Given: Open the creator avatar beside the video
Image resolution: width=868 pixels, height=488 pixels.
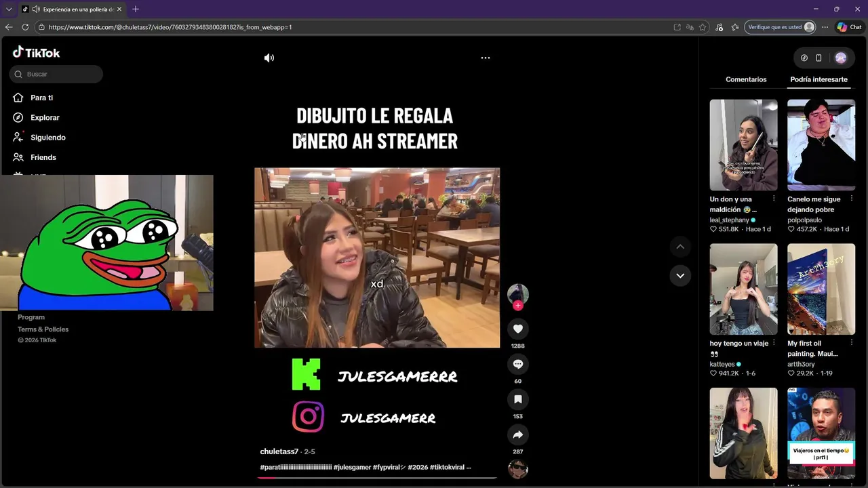Looking at the screenshot, I should (x=518, y=294).
